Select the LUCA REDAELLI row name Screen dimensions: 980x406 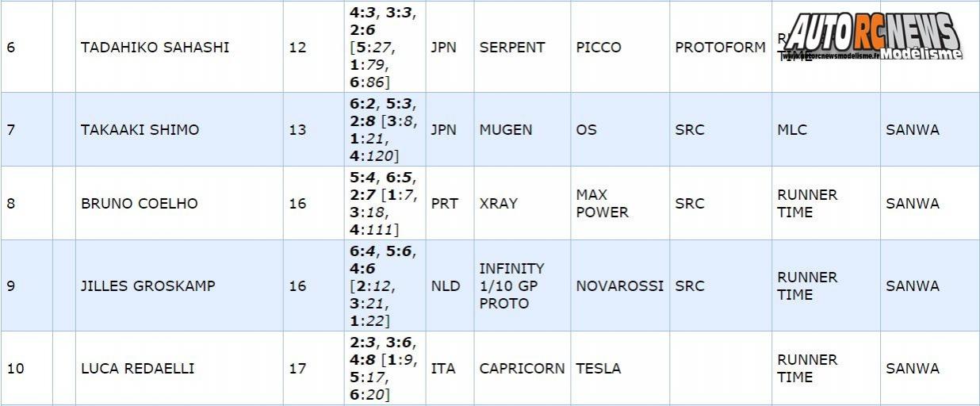click(x=137, y=368)
